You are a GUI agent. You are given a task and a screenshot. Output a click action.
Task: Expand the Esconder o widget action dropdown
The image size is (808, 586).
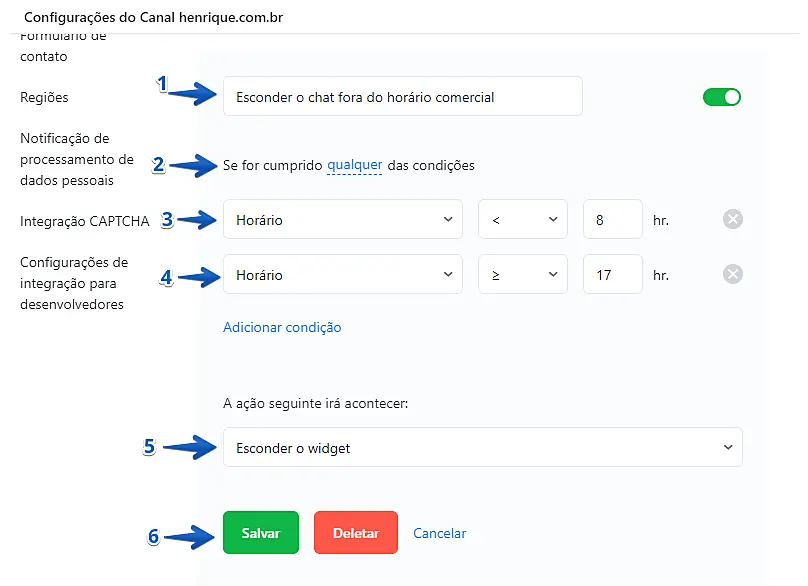point(482,448)
